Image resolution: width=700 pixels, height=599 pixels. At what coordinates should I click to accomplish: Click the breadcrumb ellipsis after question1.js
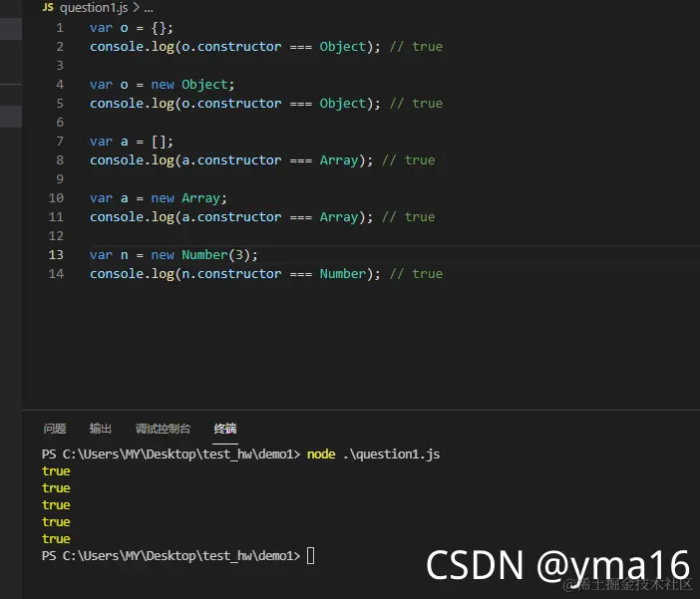[x=149, y=8]
